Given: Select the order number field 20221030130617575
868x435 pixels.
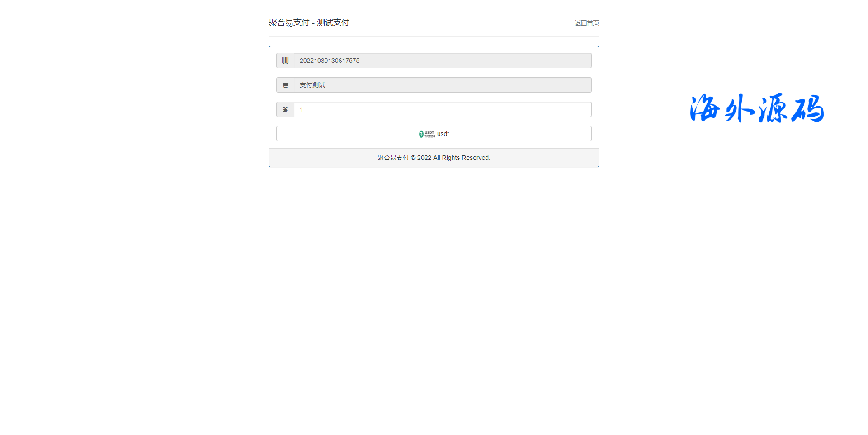Looking at the screenshot, I should click(x=442, y=61).
